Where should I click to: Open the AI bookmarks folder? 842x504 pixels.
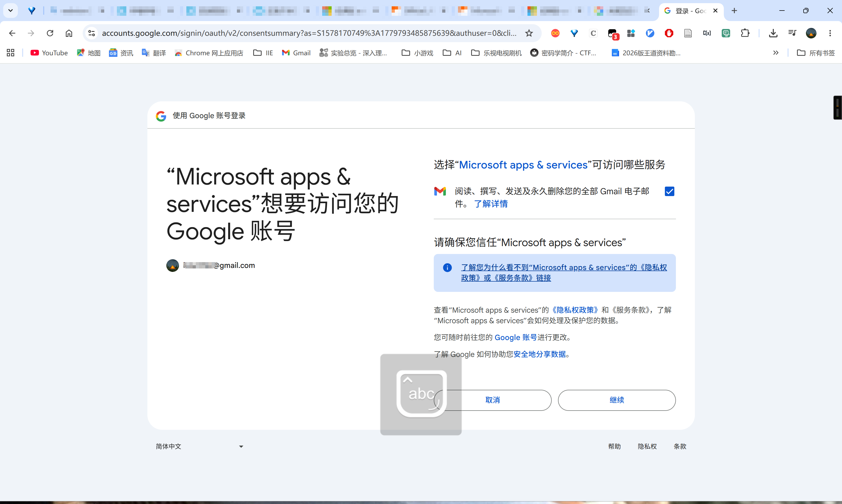pos(452,53)
